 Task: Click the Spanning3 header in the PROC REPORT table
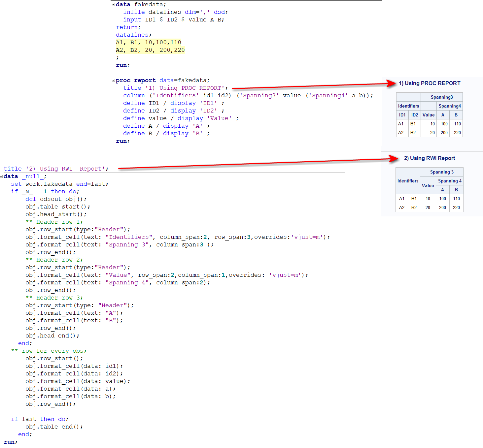click(x=442, y=97)
